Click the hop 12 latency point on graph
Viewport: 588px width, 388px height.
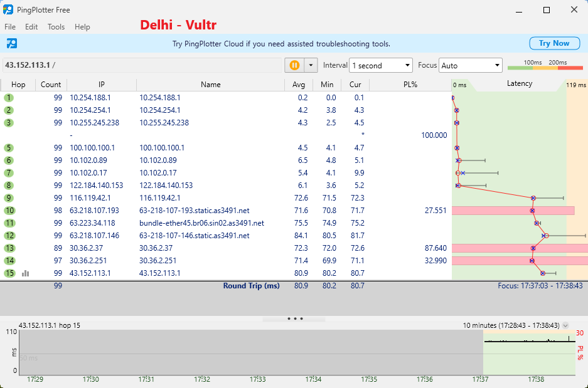[546, 236]
